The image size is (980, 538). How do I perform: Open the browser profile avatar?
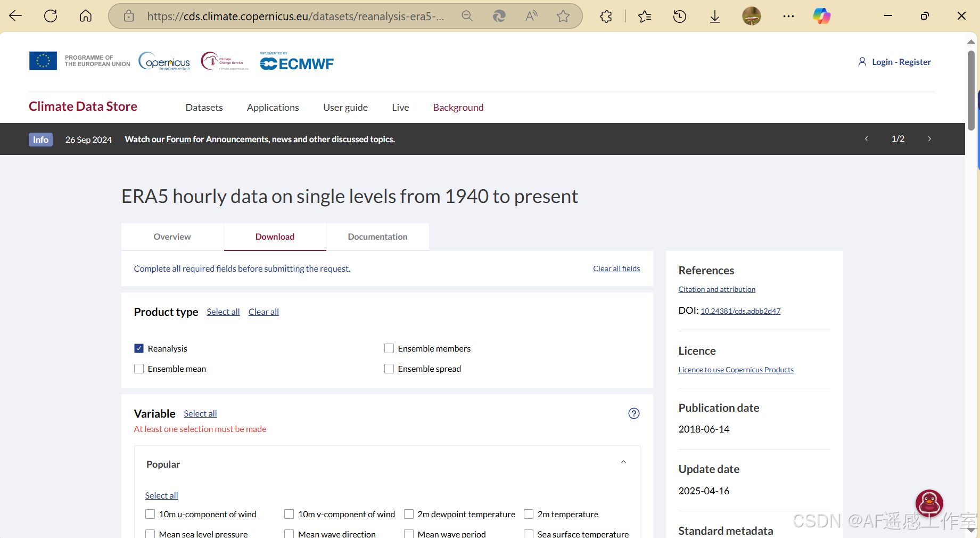click(x=752, y=16)
